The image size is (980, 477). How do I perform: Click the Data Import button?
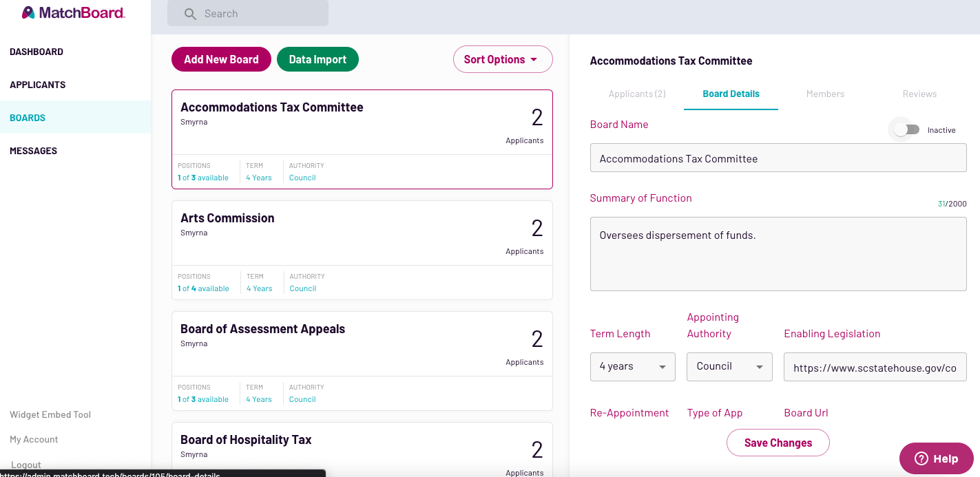pos(317,59)
